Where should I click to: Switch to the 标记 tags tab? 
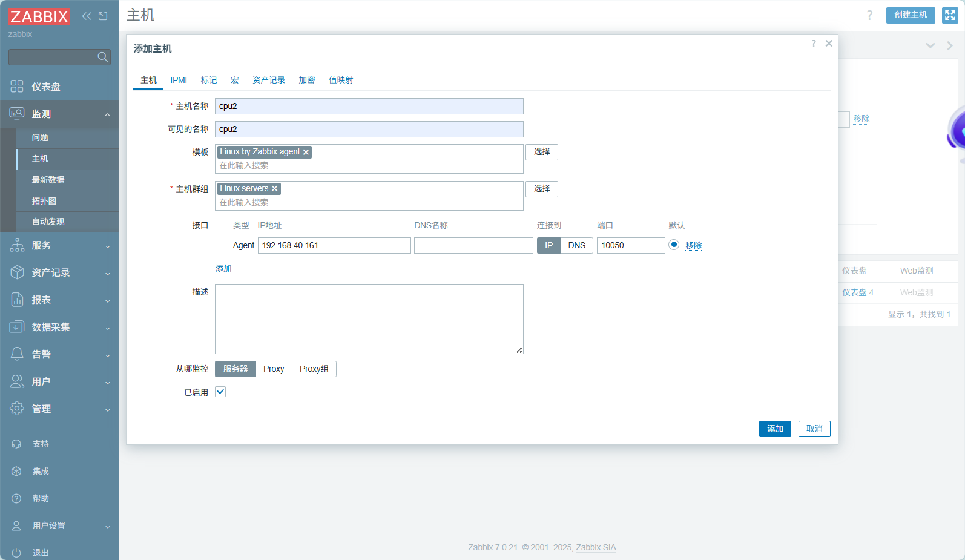pos(209,80)
